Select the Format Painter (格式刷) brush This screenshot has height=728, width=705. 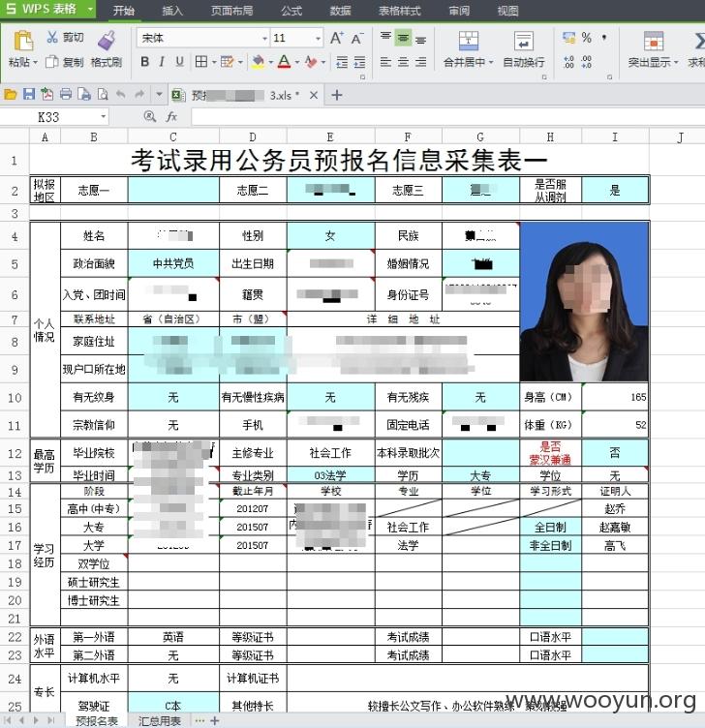[107, 40]
